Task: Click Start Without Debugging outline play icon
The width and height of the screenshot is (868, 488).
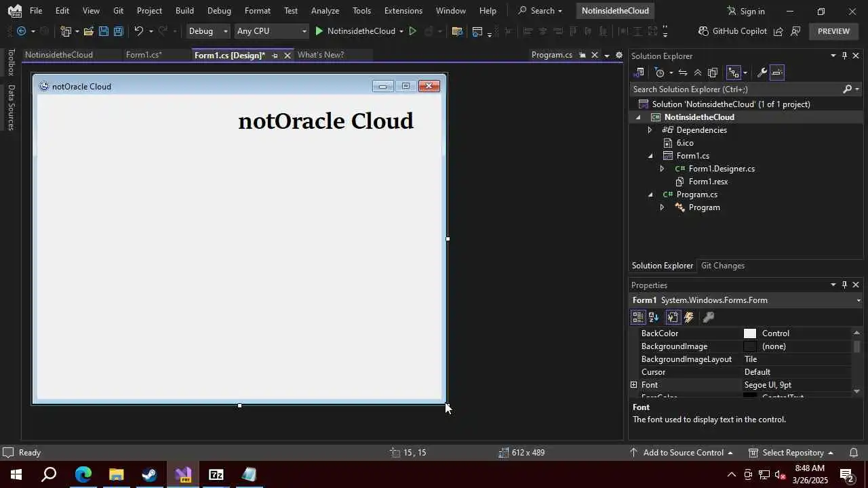Action: pos(412,31)
